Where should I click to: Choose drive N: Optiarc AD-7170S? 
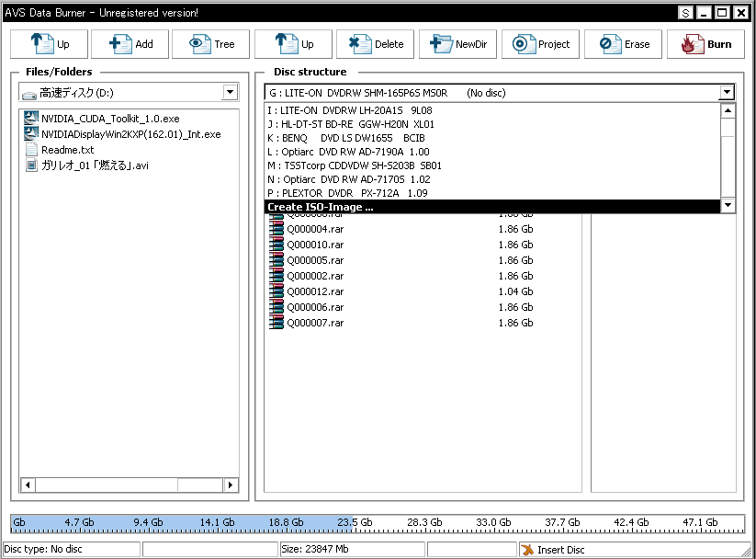click(x=491, y=179)
